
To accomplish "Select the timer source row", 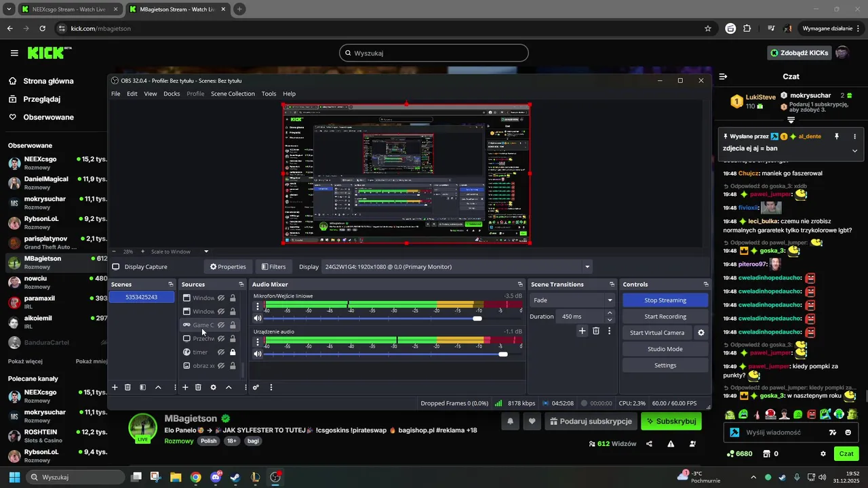I will click(210, 352).
